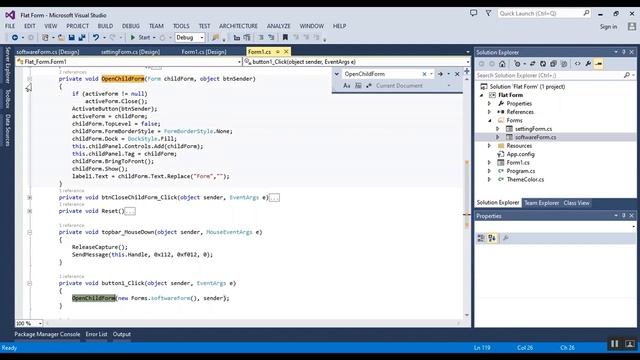
Task: Click the View Code icon in Solution Explorer
Action: [578, 64]
